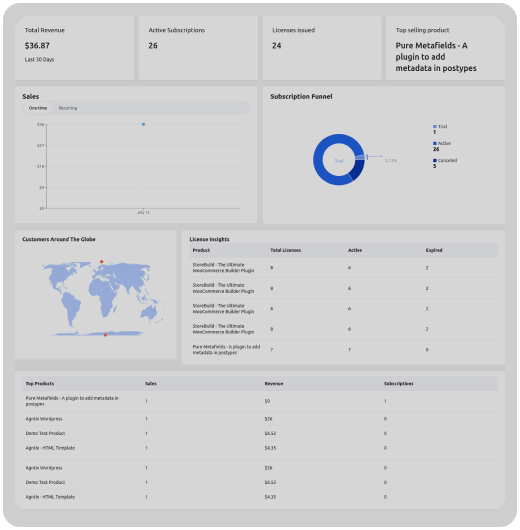Select the One-time sales tab
Viewport: 520px width, 530px height.
pyautogui.click(x=38, y=108)
